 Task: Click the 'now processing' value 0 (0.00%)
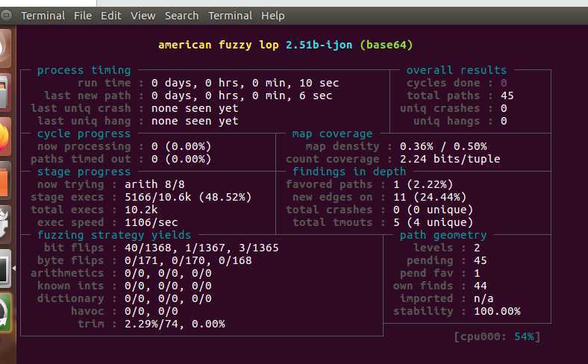click(x=181, y=146)
